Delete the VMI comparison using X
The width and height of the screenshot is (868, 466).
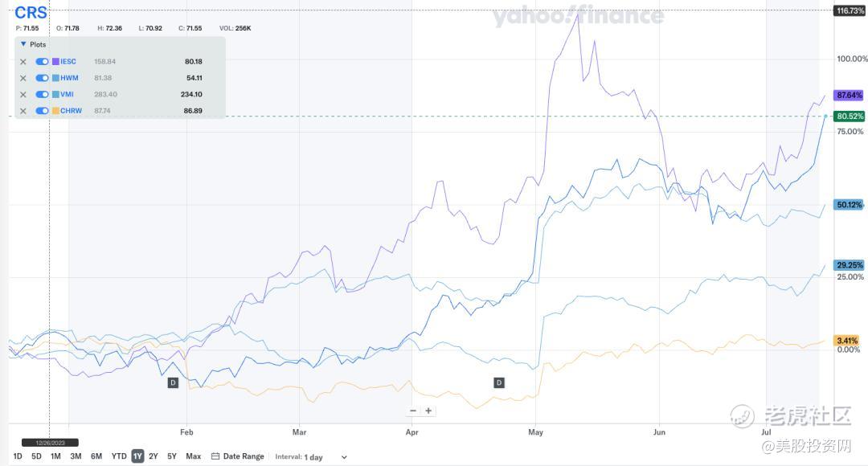pyautogui.click(x=23, y=94)
